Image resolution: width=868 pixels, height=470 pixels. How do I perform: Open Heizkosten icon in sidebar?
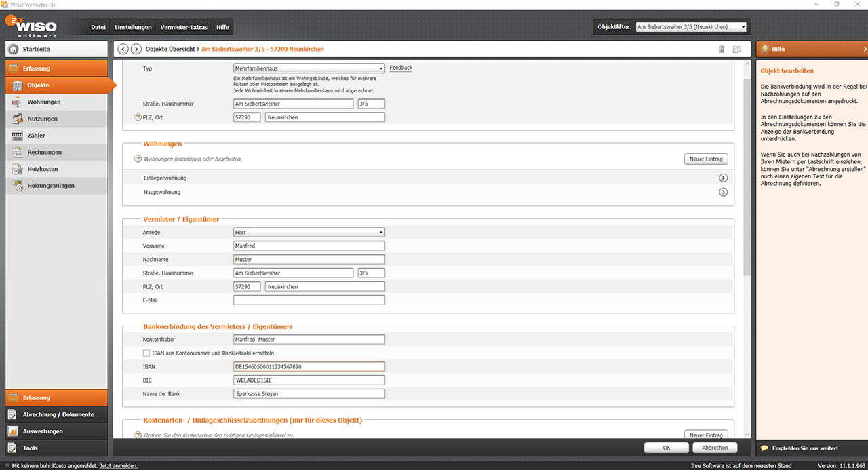[x=17, y=169]
